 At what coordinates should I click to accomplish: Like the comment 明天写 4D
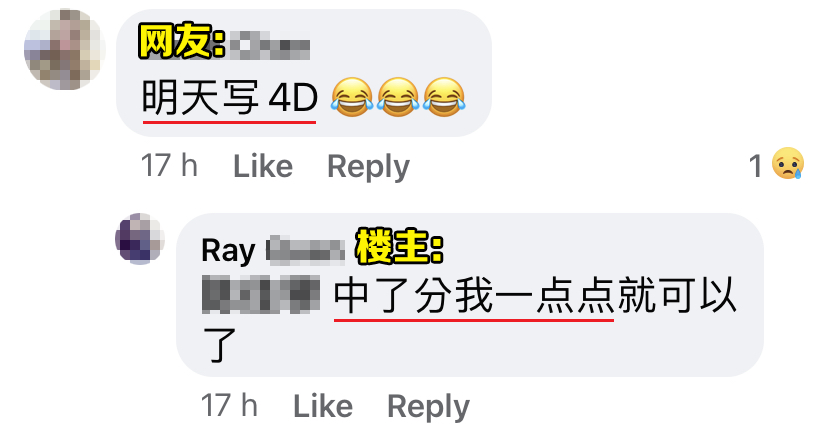(x=263, y=167)
